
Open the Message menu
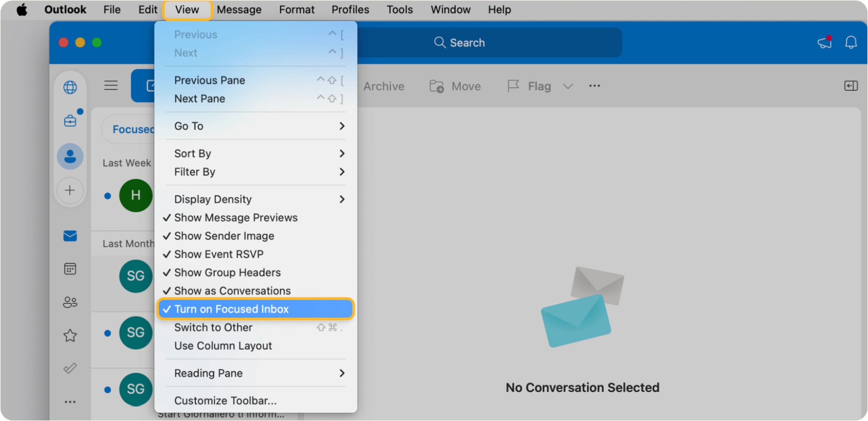(239, 10)
